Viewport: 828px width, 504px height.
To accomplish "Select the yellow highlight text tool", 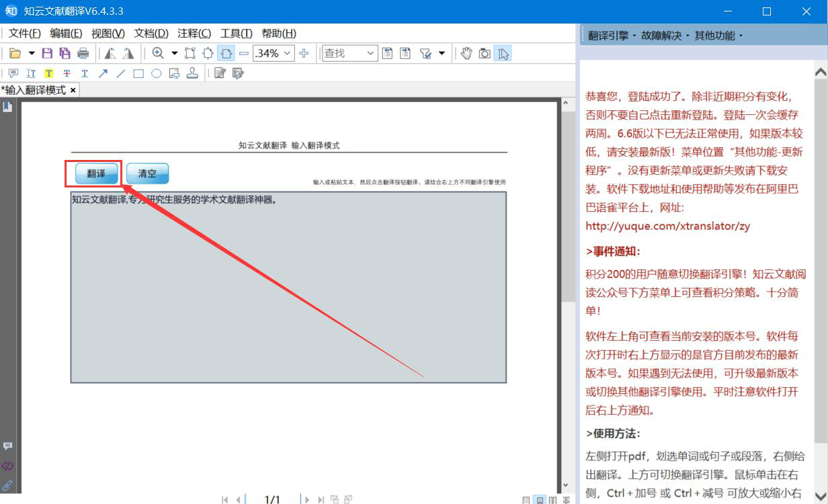I will [x=48, y=73].
